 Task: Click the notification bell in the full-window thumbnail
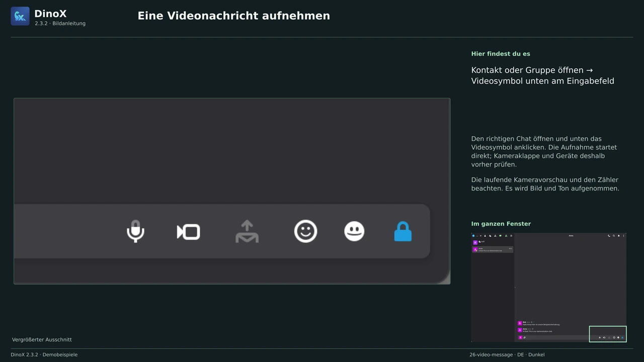(619, 236)
